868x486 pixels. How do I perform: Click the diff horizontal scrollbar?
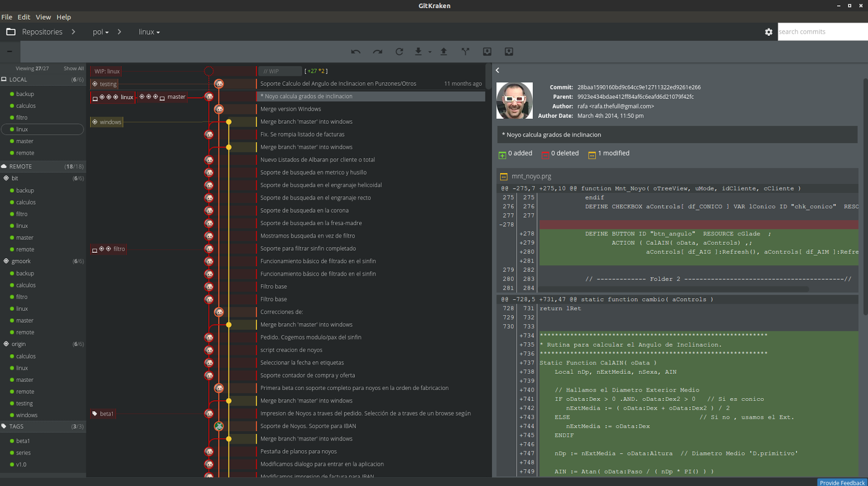pyautogui.click(x=674, y=290)
